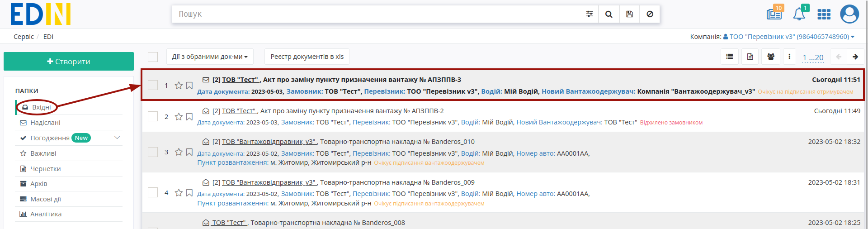Open the news icon with the 10 badge
Image resolution: width=868 pixels, height=229 pixels.
click(x=774, y=14)
